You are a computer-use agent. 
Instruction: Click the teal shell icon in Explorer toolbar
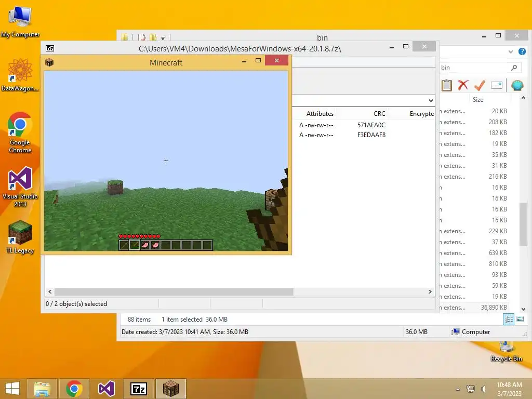pos(517,85)
